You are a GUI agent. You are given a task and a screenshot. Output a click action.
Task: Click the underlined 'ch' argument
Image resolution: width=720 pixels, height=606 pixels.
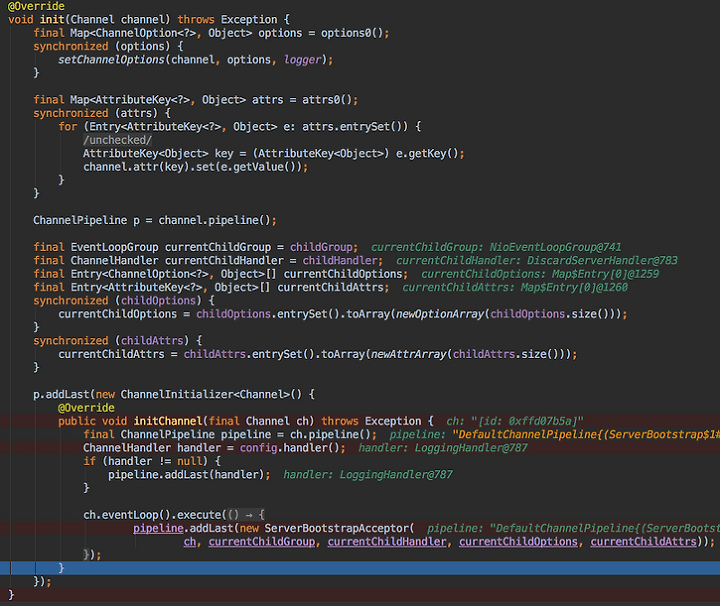tap(190, 542)
